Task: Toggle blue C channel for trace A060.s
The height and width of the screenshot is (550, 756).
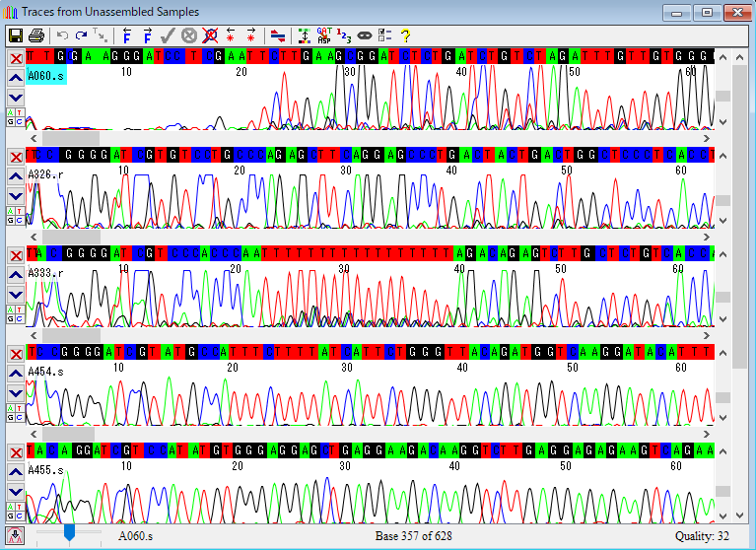Action: coord(20,121)
